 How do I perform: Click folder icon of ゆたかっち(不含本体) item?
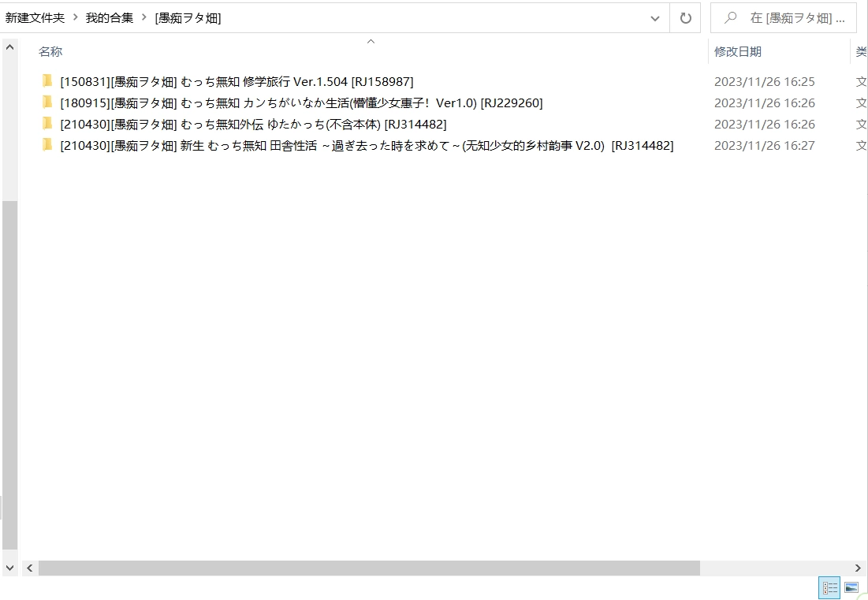[x=47, y=124]
